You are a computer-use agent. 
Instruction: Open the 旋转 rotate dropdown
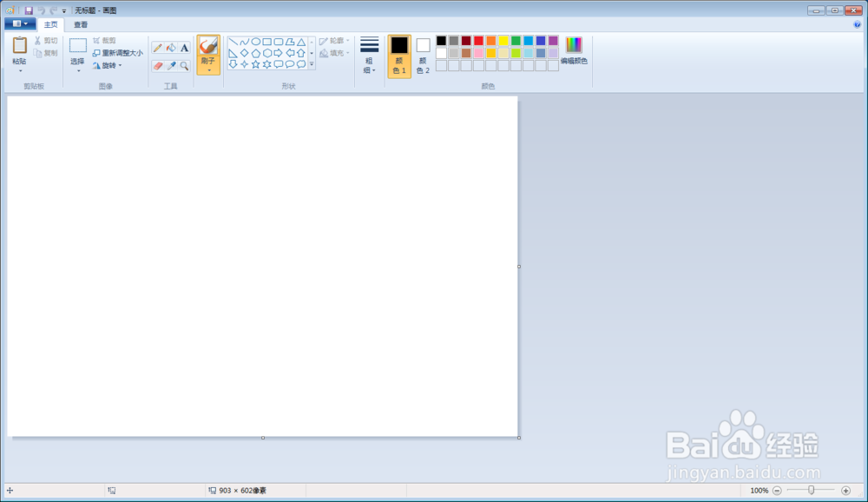pos(108,65)
